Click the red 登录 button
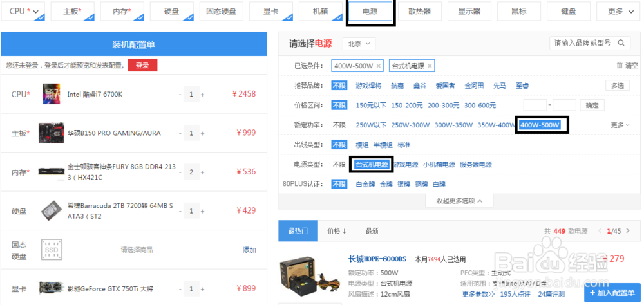Screen dimensions: 644x305 coord(142,65)
